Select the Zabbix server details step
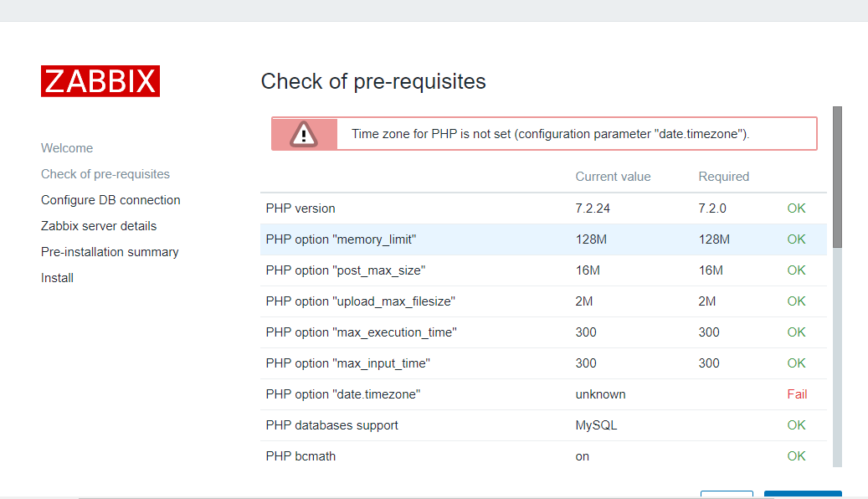 (x=99, y=225)
